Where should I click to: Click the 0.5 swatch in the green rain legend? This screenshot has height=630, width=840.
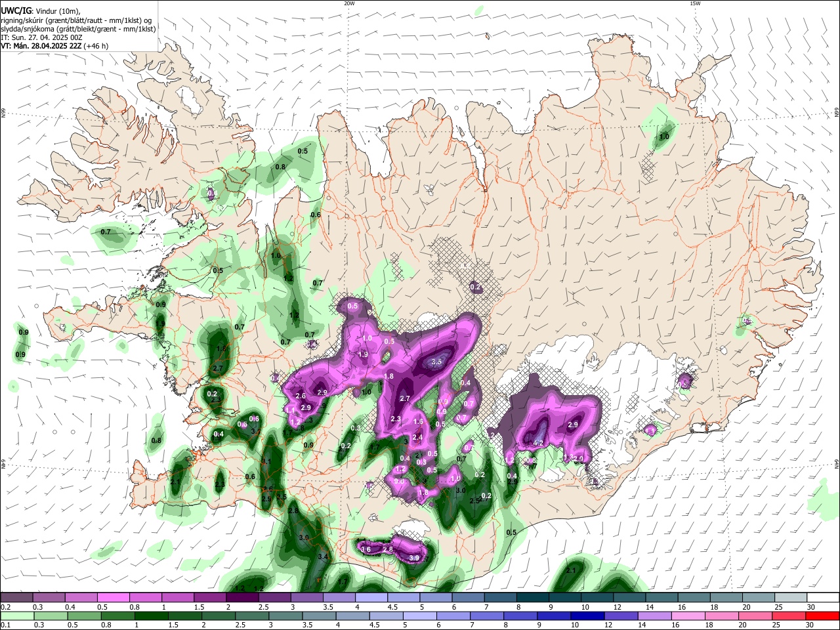coord(84,616)
